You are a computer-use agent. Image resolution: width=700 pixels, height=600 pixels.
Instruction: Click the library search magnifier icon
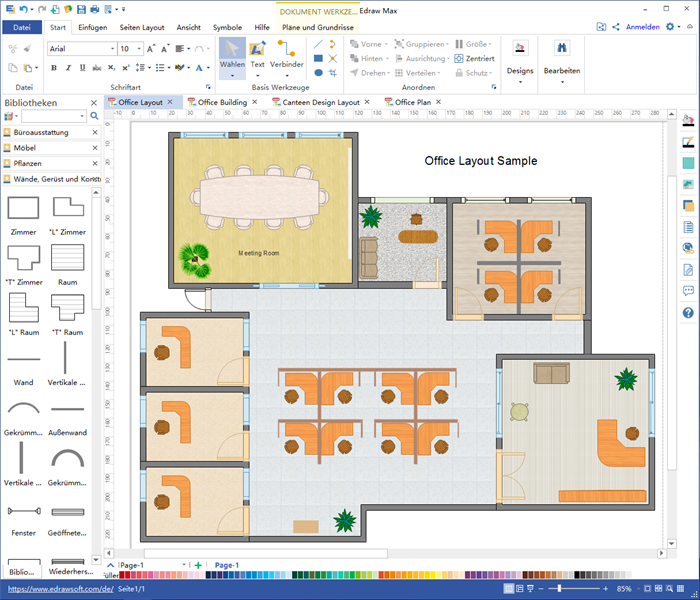[95, 117]
